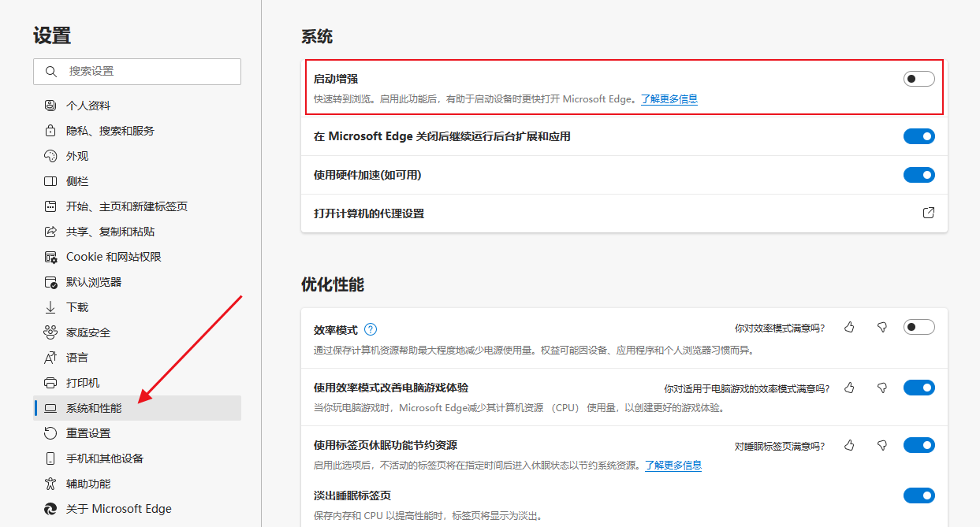This screenshot has height=527, width=980.
Task: Click the 侧栏 sidebar panel icon
Action: coord(50,181)
